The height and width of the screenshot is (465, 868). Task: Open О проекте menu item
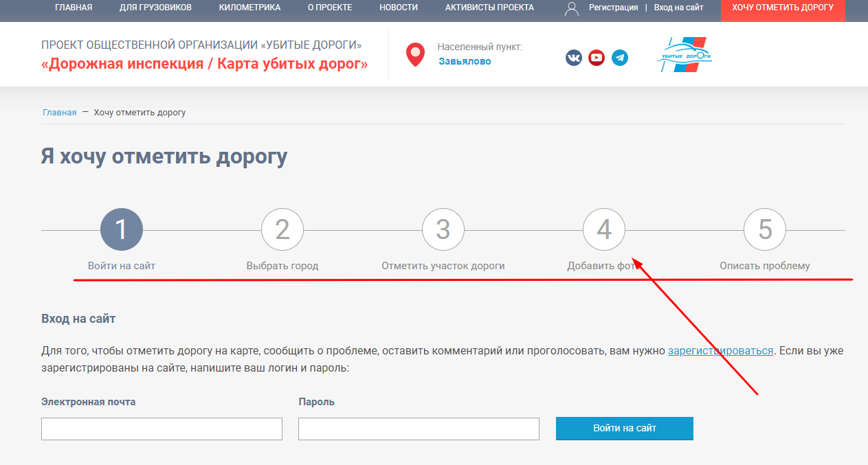click(330, 8)
